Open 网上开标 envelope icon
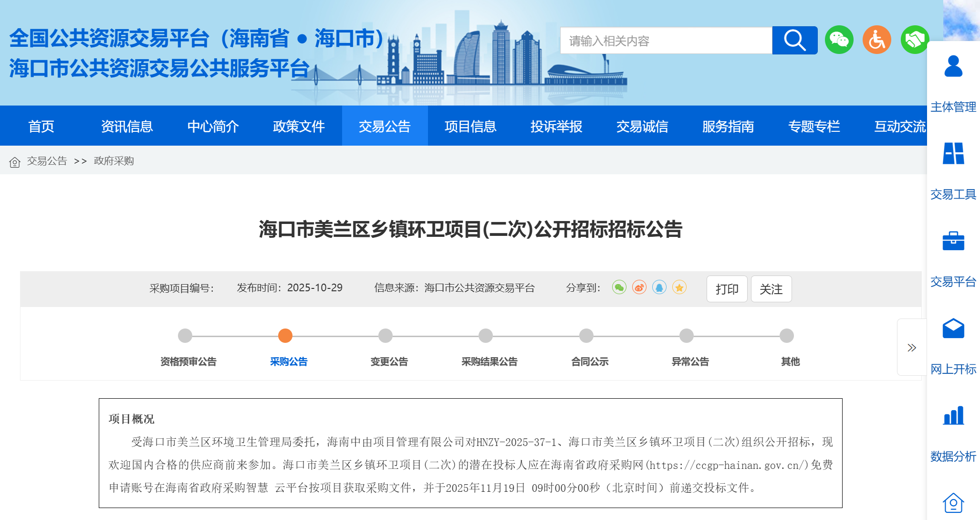 [x=953, y=329]
